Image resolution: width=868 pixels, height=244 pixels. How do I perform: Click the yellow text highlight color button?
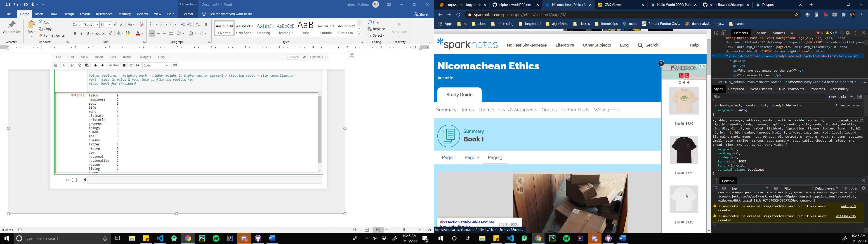click(128, 33)
